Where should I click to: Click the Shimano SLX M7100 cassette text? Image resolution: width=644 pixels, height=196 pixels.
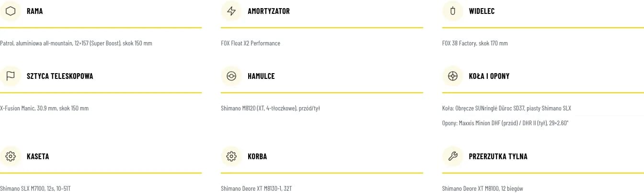pos(35,188)
